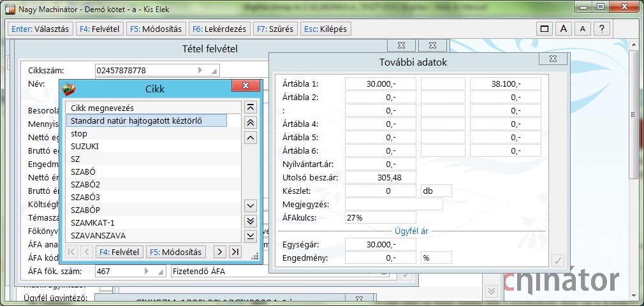
Task: Click the Készlet unit field db
Action: pos(436,191)
